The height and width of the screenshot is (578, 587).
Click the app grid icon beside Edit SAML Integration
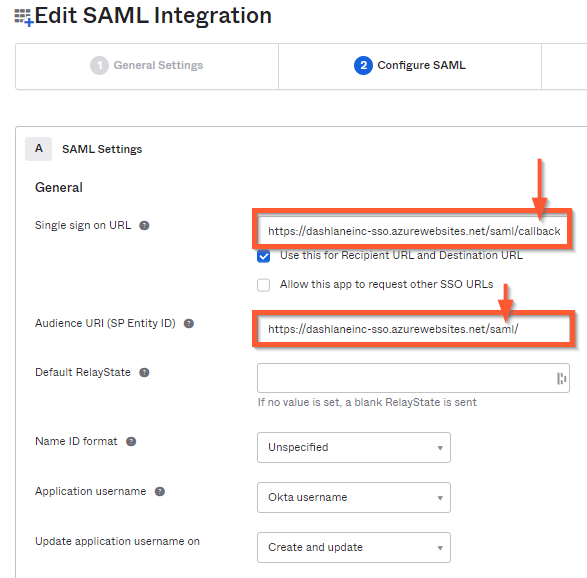tap(23, 17)
